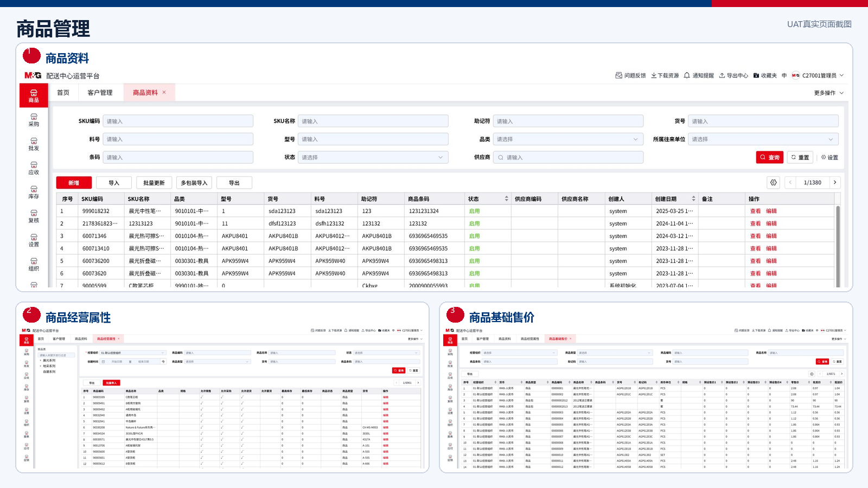Open the 应收 sidebar icon
The height and width of the screenshot is (488, 868).
34,165
